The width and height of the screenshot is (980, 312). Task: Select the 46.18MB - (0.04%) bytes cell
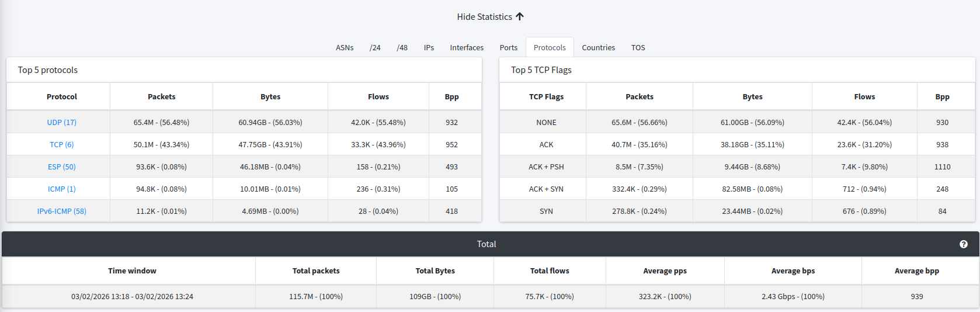pos(270,167)
